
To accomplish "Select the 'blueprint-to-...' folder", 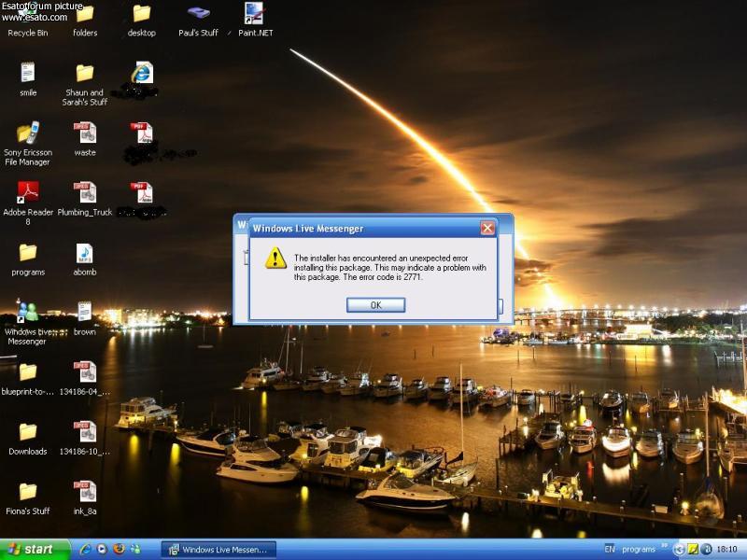I will click(28, 379).
